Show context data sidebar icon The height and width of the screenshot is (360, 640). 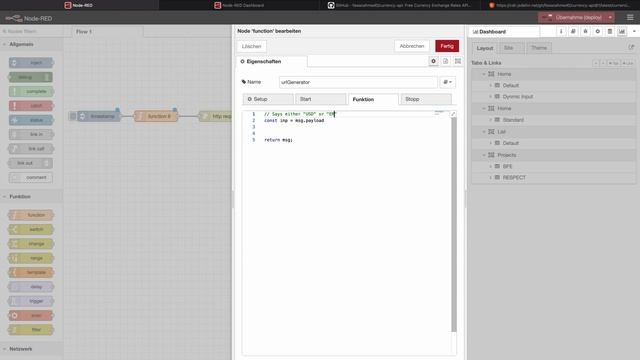coord(610,31)
